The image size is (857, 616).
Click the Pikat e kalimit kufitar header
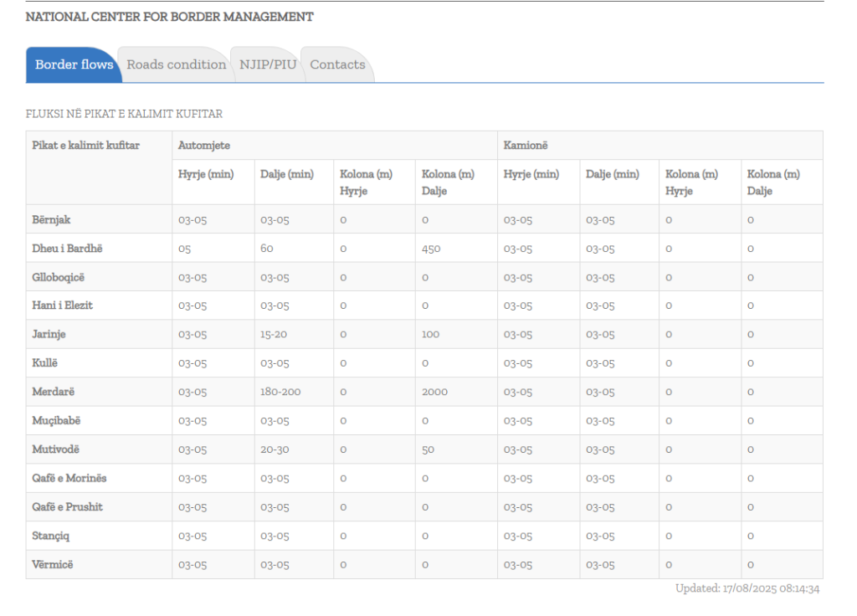[x=85, y=146]
